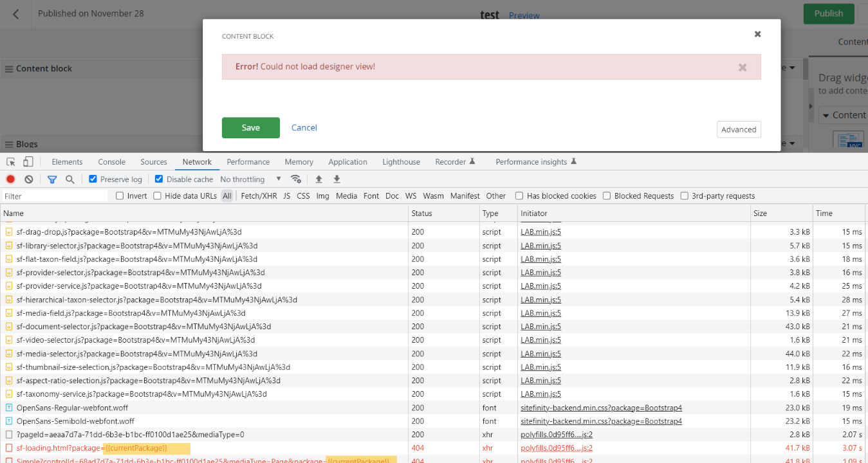The image size is (868, 463).
Task: Click the export HAR download icon
Action: coord(337,179)
